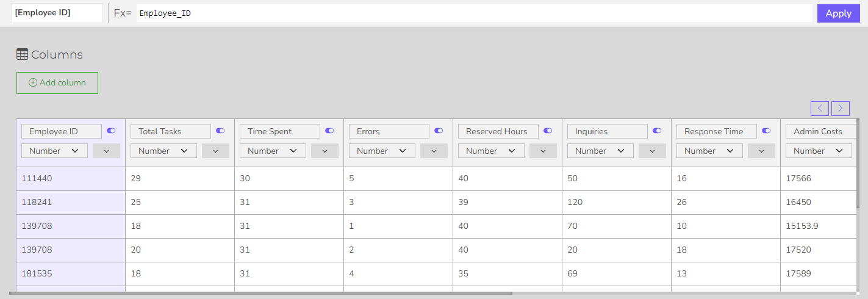Open the Employee ID column options chevron

coord(106,151)
